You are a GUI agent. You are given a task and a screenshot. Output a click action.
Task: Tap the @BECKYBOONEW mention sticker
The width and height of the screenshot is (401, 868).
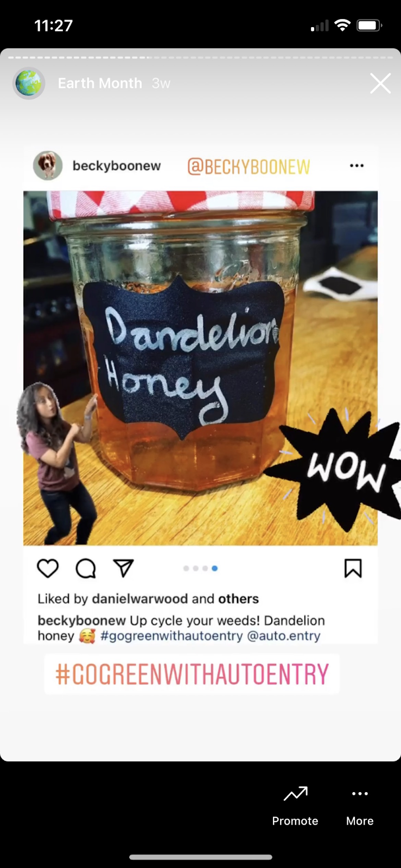(249, 167)
